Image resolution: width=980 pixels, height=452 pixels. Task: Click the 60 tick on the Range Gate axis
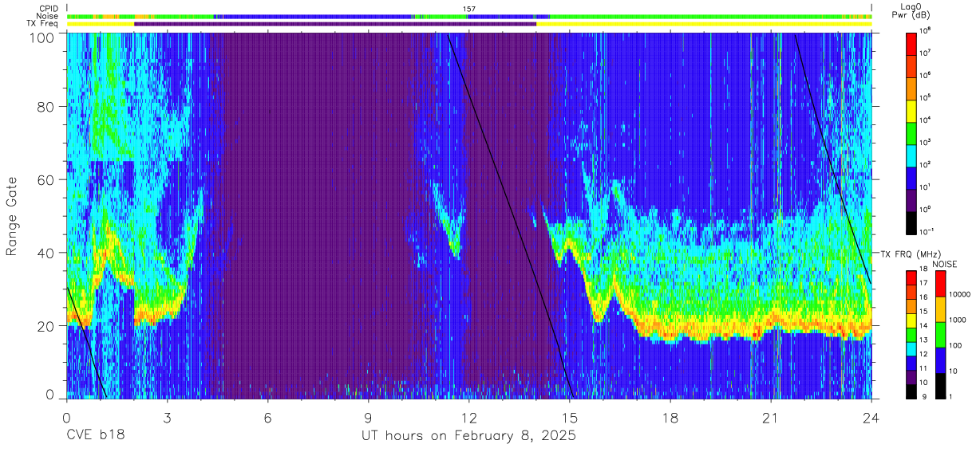pos(46,180)
